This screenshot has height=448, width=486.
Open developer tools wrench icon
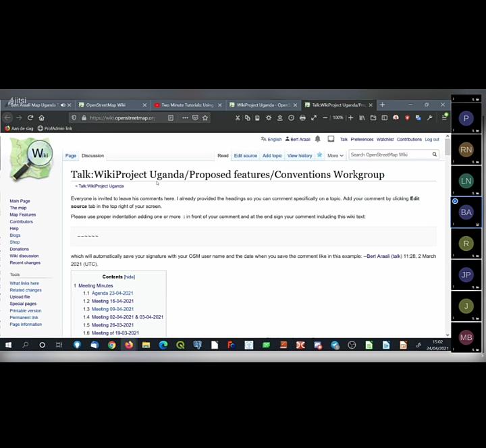point(429,117)
